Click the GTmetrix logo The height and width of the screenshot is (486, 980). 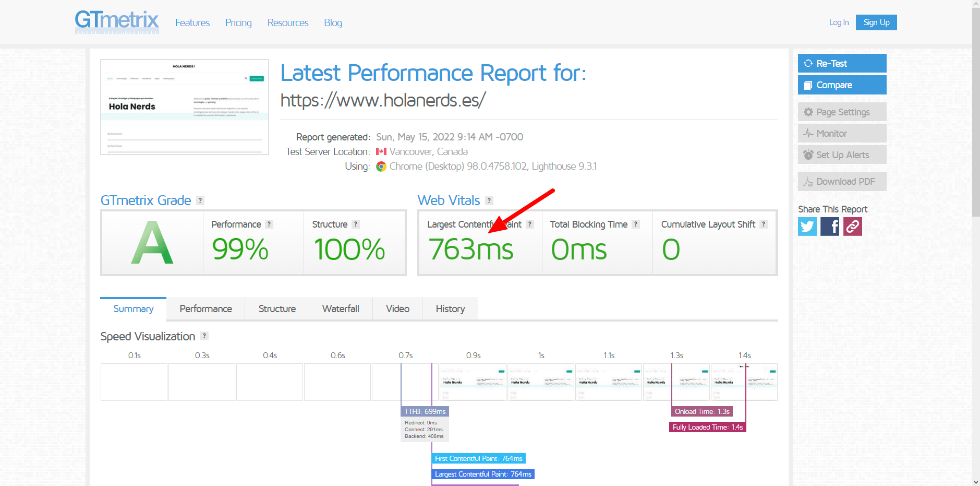(117, 22)
